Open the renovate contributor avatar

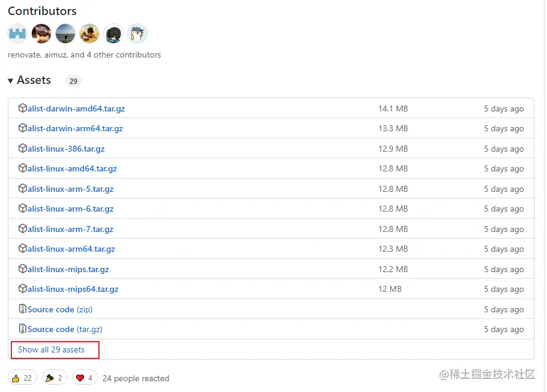pyautogui.click(x=17, y=34)
